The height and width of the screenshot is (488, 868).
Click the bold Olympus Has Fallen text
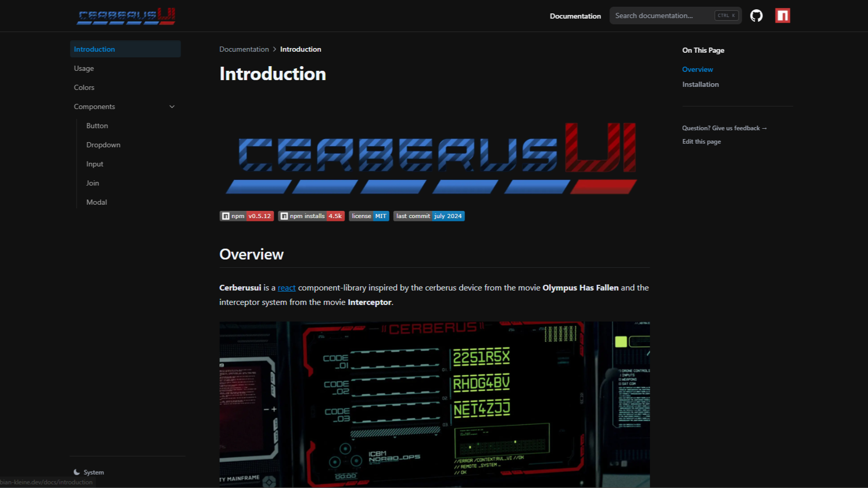point(580,287)
